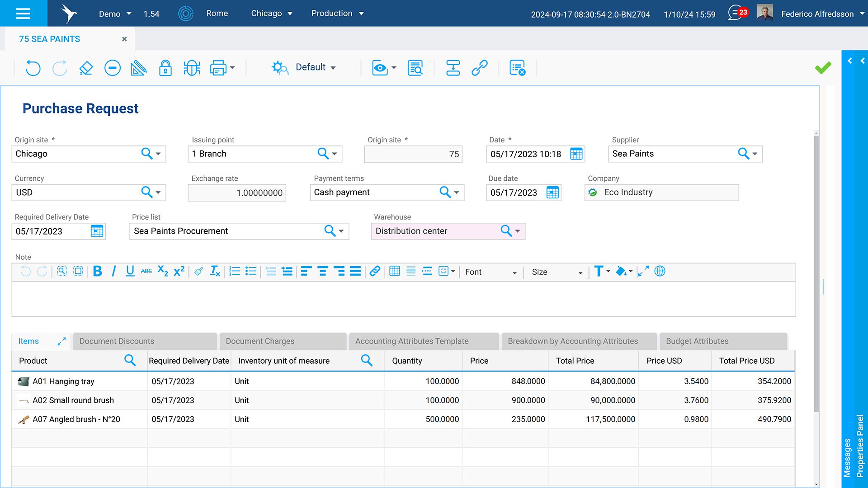Click the undo arrow in main toolbar
This screenshot has width=868, height=488.
[33, 68]
